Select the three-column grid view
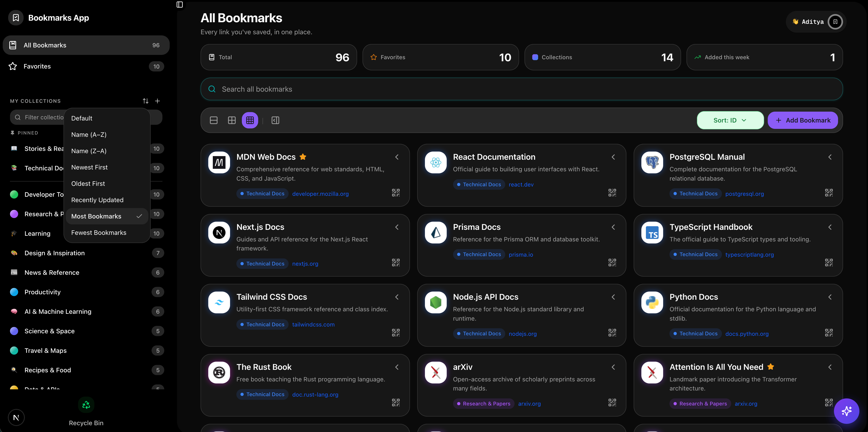This screenshot has height=432, width=868. 250,120
